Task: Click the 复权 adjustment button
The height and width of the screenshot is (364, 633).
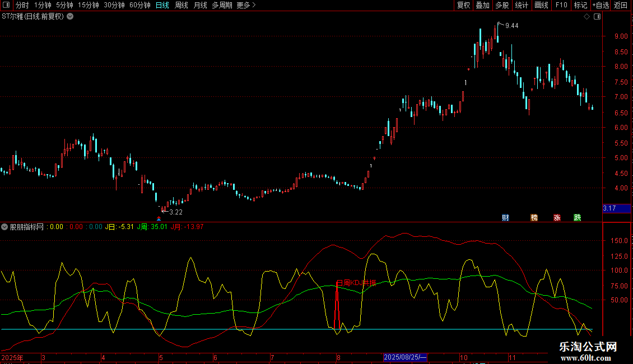Action: [x=463, y=5]
